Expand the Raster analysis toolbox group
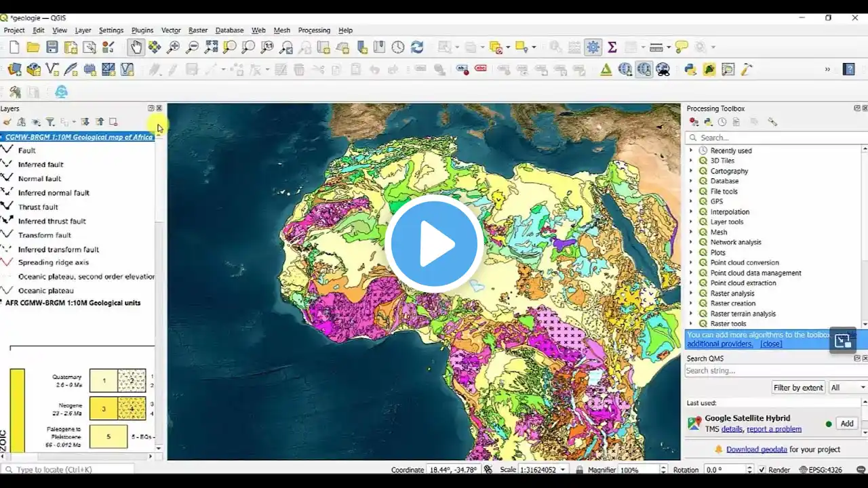The height and width of the screenshot is (488, 868). pyautogui.click(x=691, y=293)
